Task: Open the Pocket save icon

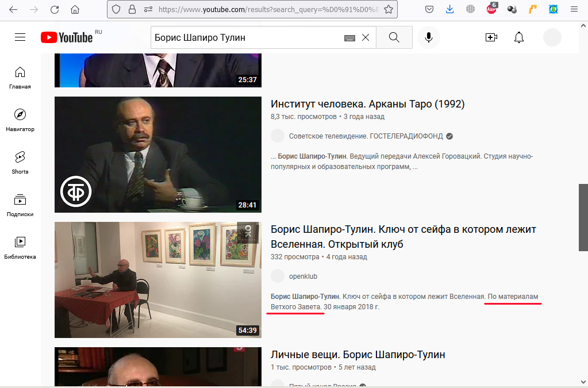Action: coord(429,9)
